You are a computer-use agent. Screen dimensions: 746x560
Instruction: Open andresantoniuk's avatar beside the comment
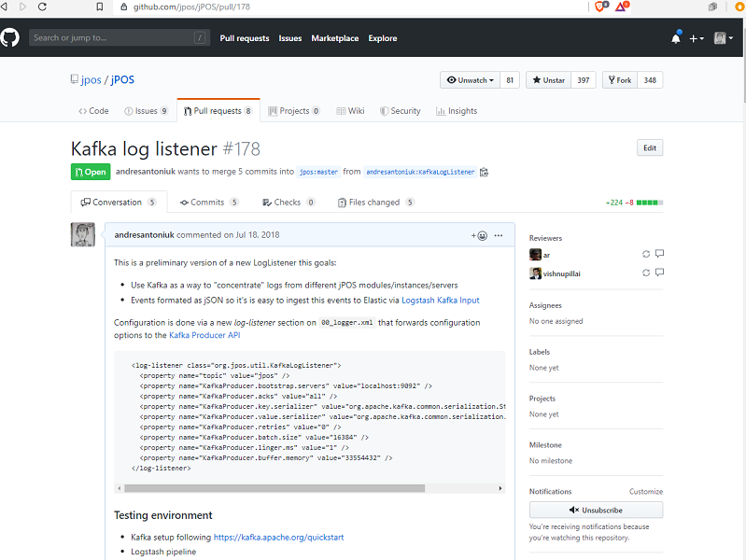[x=83, y=234]
